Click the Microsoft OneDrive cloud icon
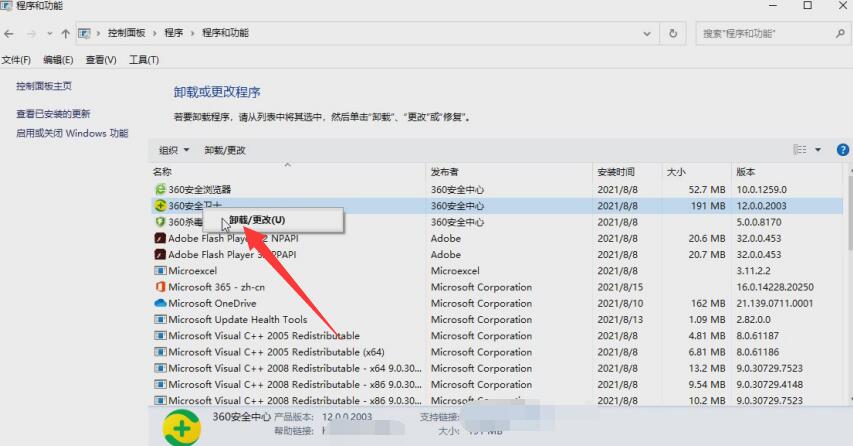 pos(160,303)
